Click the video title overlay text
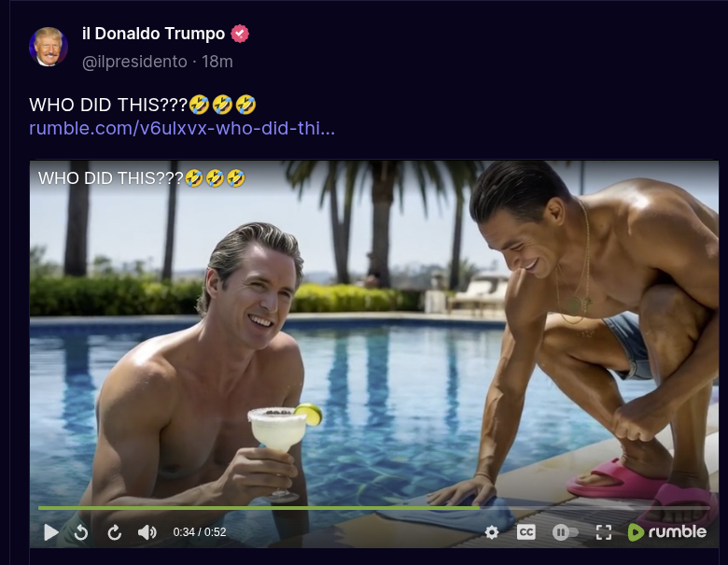This screenshot has height=565, width=728. 142,178
